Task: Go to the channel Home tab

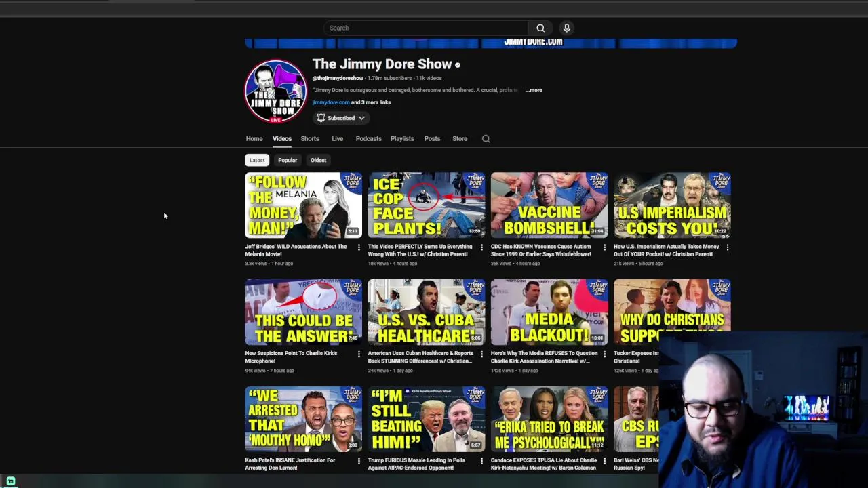Action: pyautogui.click(x=254, y=139)
